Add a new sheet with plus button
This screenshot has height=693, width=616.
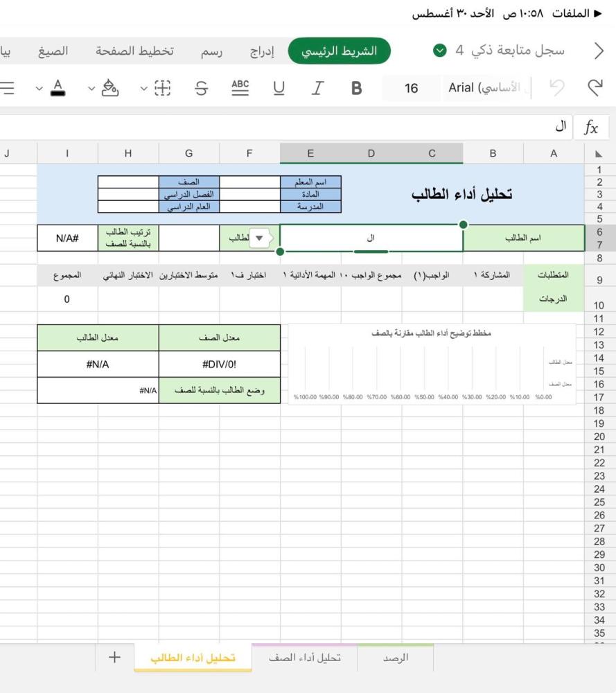pos(114,657)
